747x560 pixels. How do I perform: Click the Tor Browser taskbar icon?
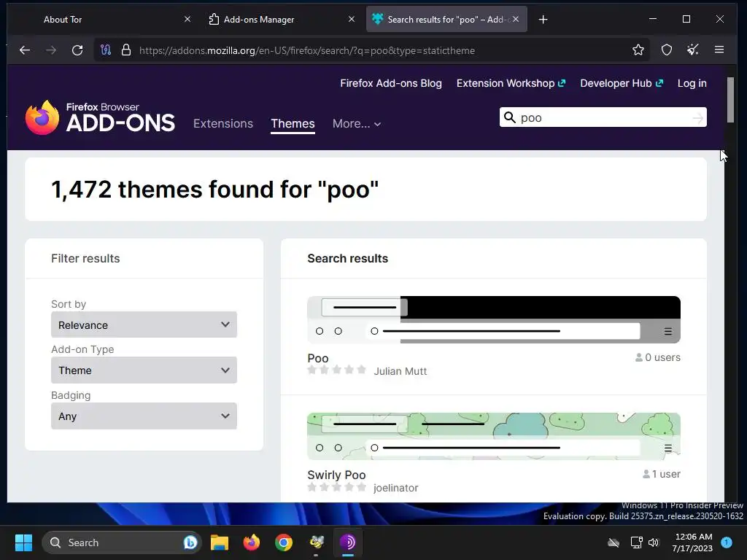coord(348,542)
